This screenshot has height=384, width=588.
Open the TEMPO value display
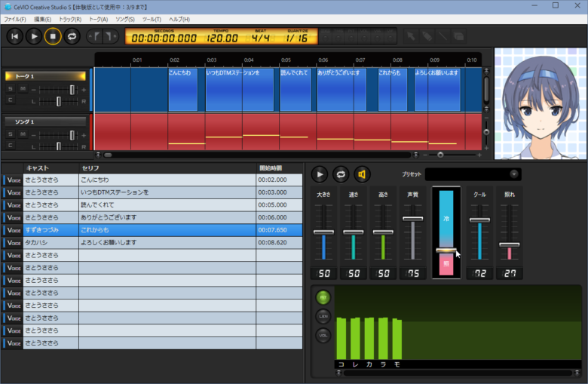click(x=221, y=37)
